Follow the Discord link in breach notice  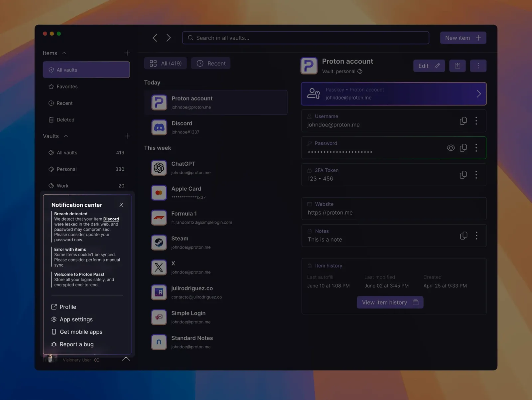click(x=111, y=219)
